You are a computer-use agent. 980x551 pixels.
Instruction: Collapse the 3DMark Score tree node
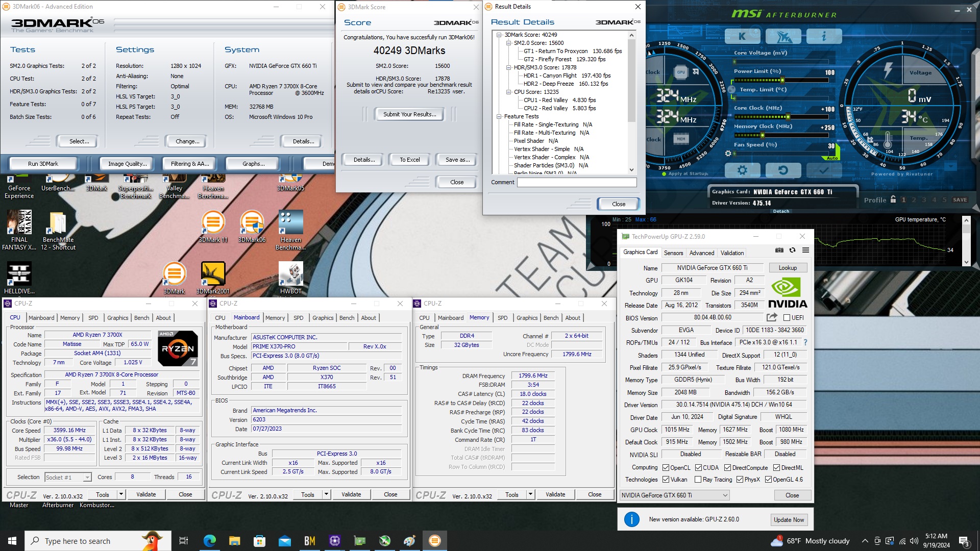tap(499, 35)
